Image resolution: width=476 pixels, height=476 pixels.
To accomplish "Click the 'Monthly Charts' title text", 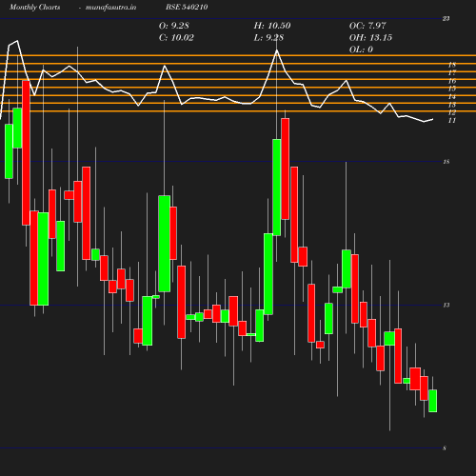I will 34,7.
